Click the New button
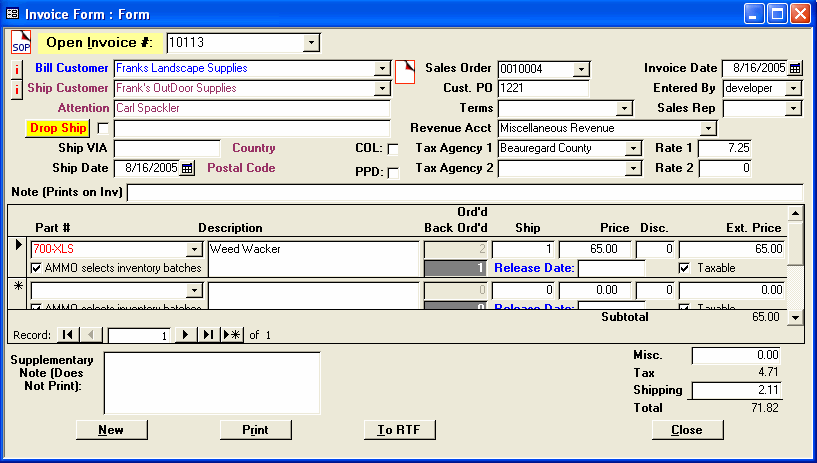 [x=111, y=430]
